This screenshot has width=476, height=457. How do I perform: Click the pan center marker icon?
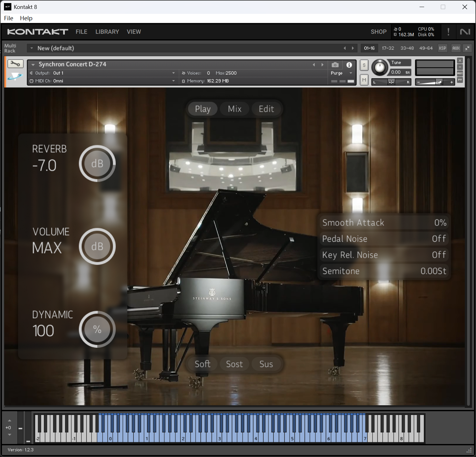pos(391,82)
